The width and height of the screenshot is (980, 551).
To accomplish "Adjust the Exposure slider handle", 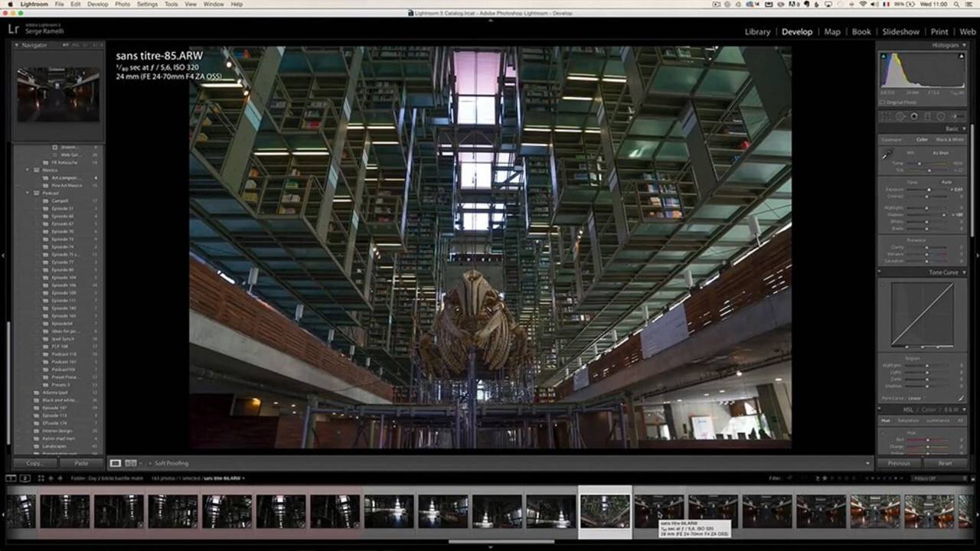I will point(929,189).
